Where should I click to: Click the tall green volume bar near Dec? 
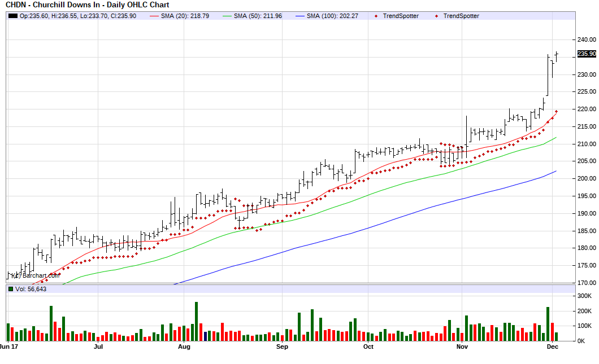click(548, 324)
